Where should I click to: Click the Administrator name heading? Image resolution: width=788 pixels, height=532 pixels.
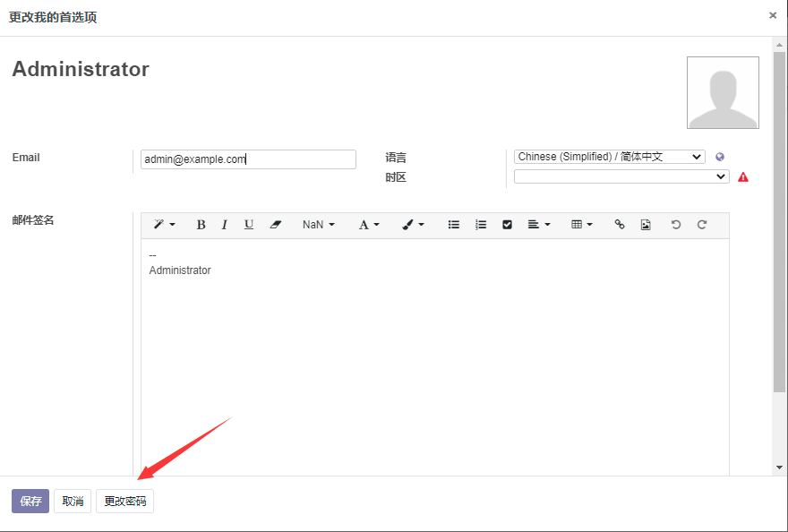81,69
